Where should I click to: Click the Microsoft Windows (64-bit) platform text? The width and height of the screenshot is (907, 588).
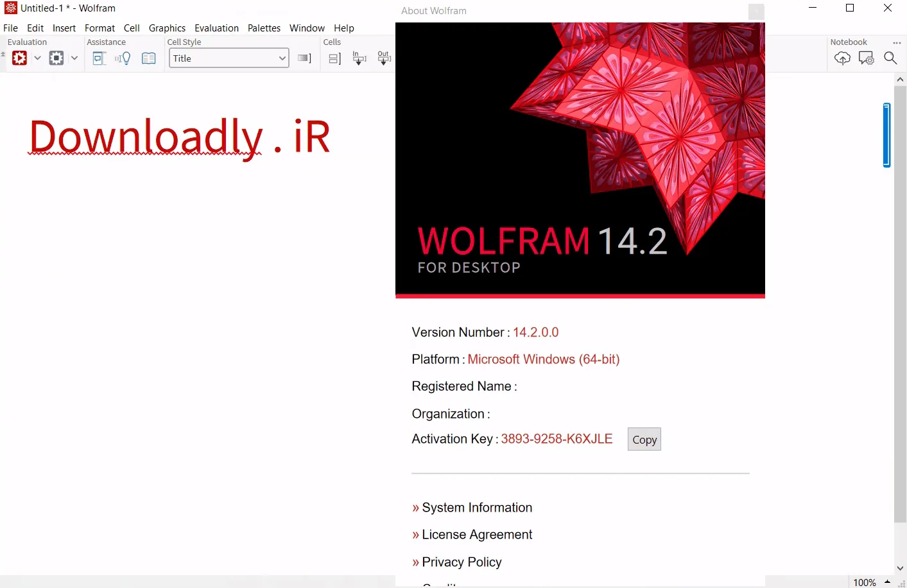click(544, 359)
